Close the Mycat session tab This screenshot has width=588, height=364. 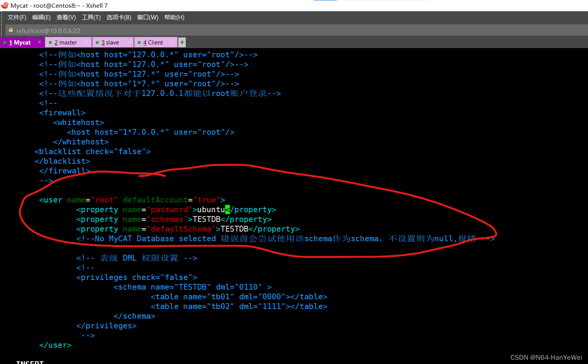[39, 42]
